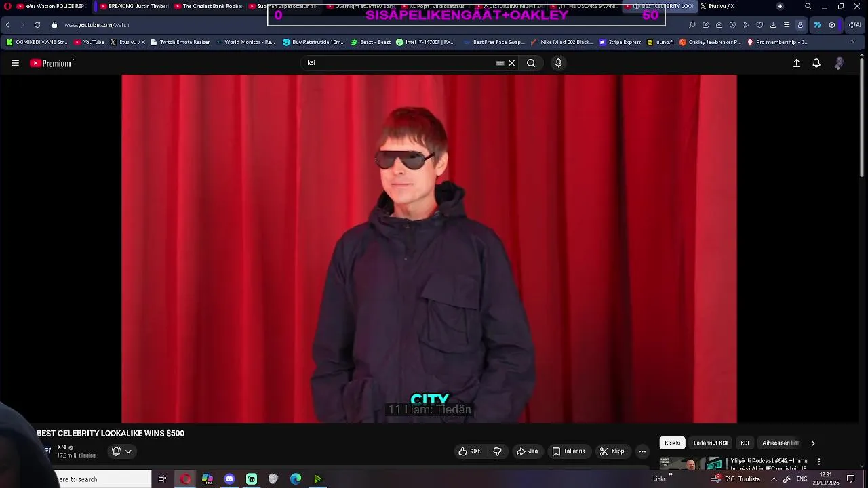Open options menu for Ylilyönti Podcast suggestion
868x488 pixels.
tap(818, 462)
